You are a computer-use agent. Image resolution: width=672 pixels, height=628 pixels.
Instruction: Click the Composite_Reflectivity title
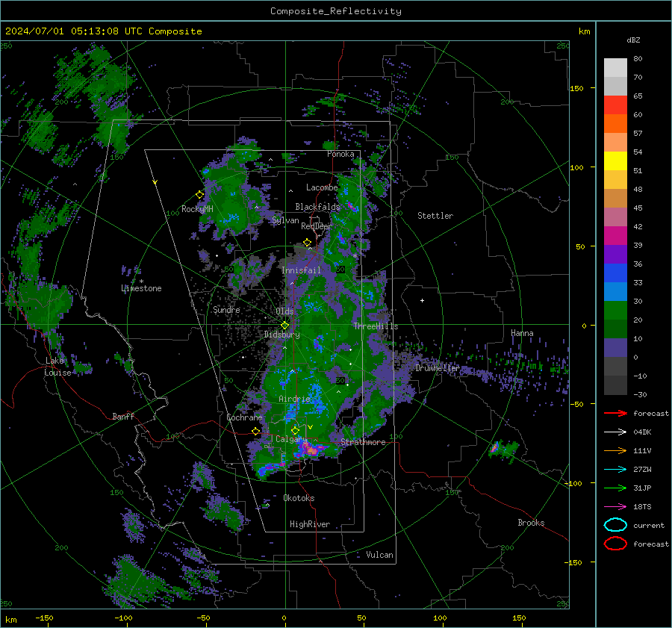pos(336,11)
